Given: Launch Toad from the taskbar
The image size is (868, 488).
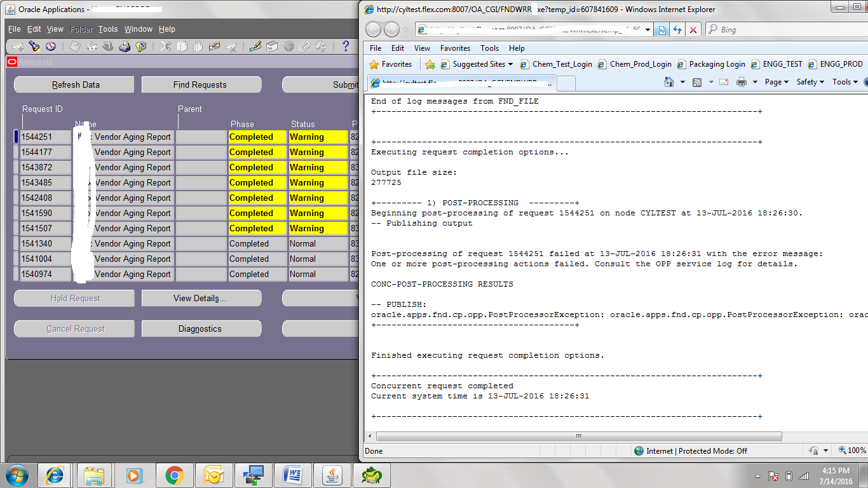Looking at the screenshot, I should (372, 474).
